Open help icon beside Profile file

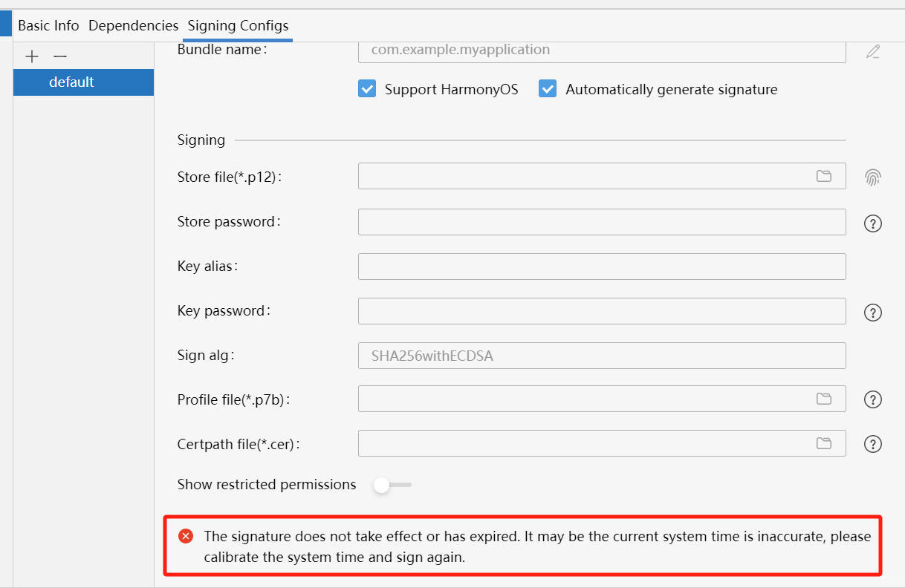click(x=873, y=399)
